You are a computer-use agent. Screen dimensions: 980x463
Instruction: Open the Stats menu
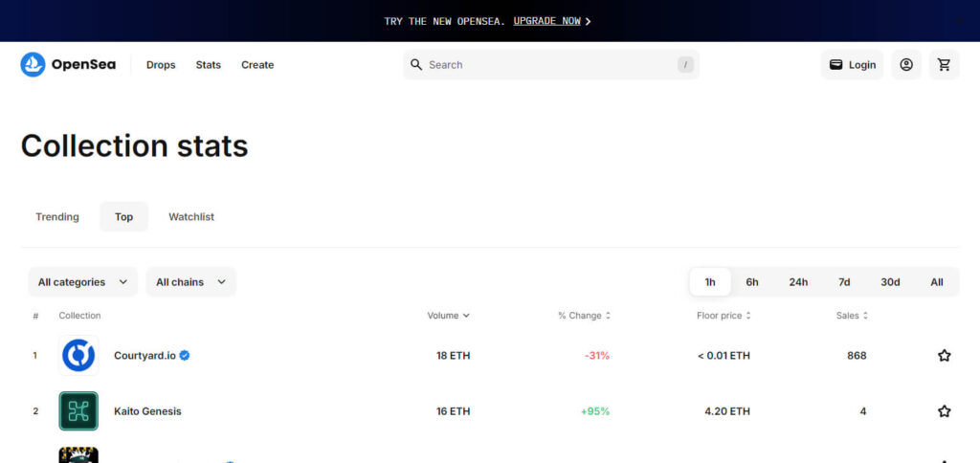coord(208,64)
